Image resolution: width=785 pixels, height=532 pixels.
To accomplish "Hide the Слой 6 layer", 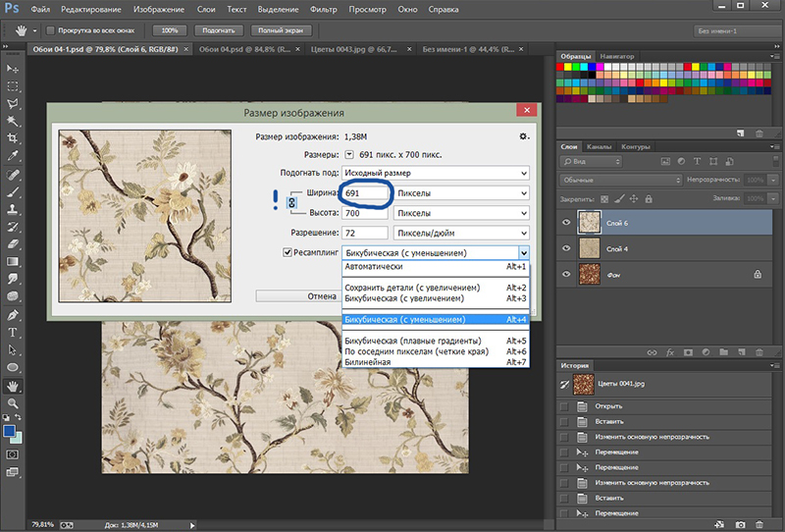I will pos(565,223).
